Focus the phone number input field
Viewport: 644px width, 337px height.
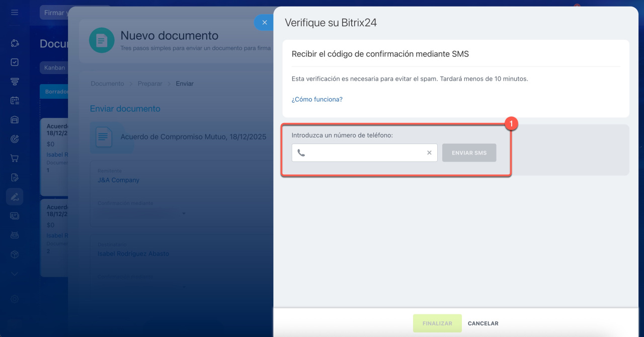(364, 153)
